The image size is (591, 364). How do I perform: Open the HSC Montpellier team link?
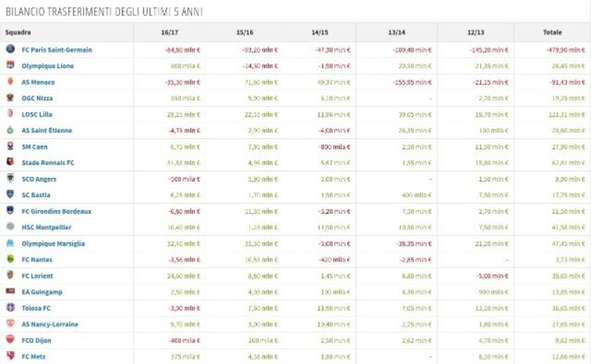(46, 227)
